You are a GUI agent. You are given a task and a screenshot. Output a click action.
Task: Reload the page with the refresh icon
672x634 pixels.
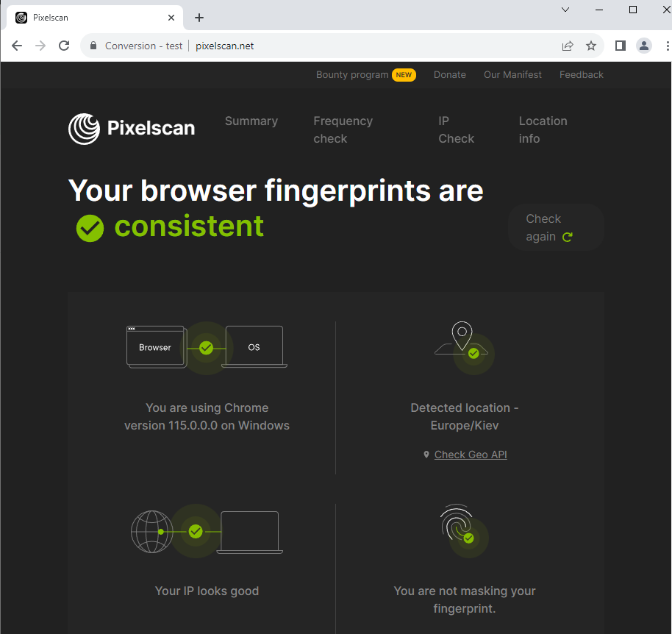point(64,46)
